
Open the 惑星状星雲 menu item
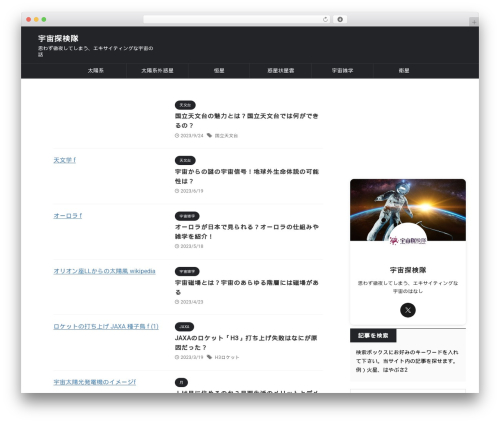pos(281,71)
